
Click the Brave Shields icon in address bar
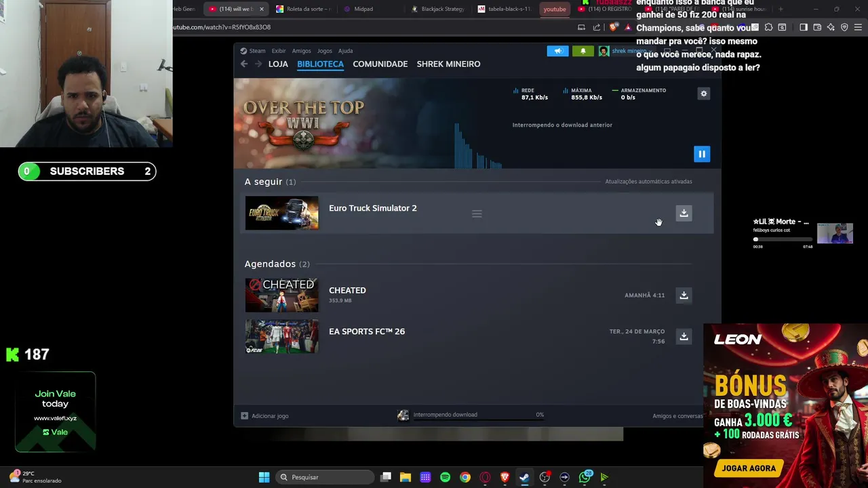click(x=614, y=27)
